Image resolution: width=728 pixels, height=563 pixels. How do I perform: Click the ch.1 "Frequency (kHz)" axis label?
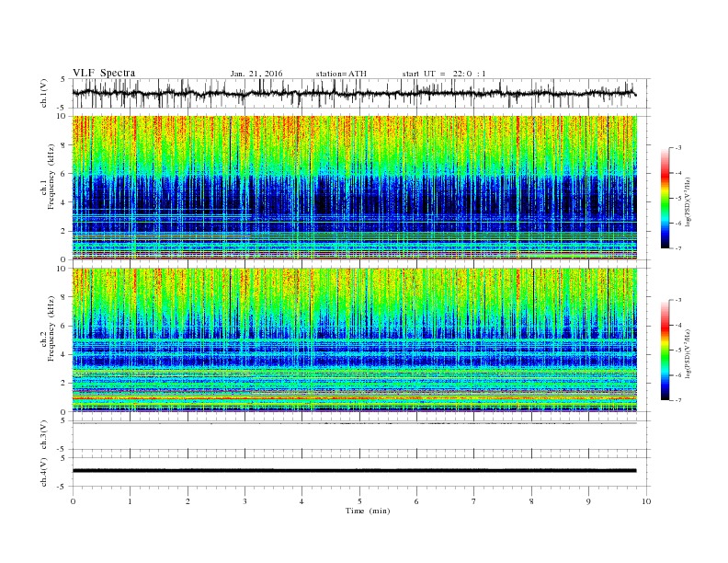51,177
